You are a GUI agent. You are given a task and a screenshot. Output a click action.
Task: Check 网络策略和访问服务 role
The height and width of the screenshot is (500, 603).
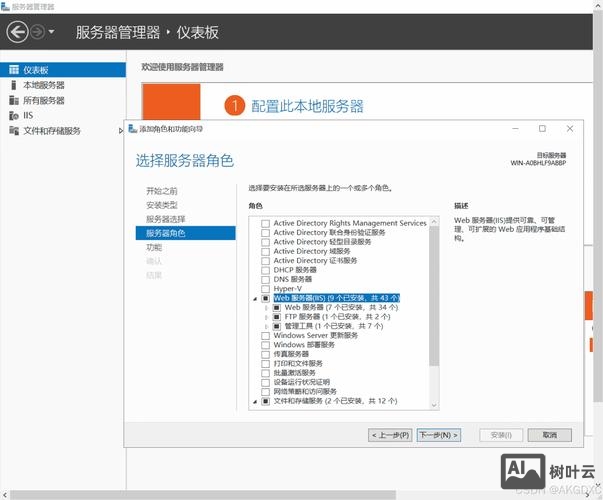pyautogui.click(x=265, y=392)
